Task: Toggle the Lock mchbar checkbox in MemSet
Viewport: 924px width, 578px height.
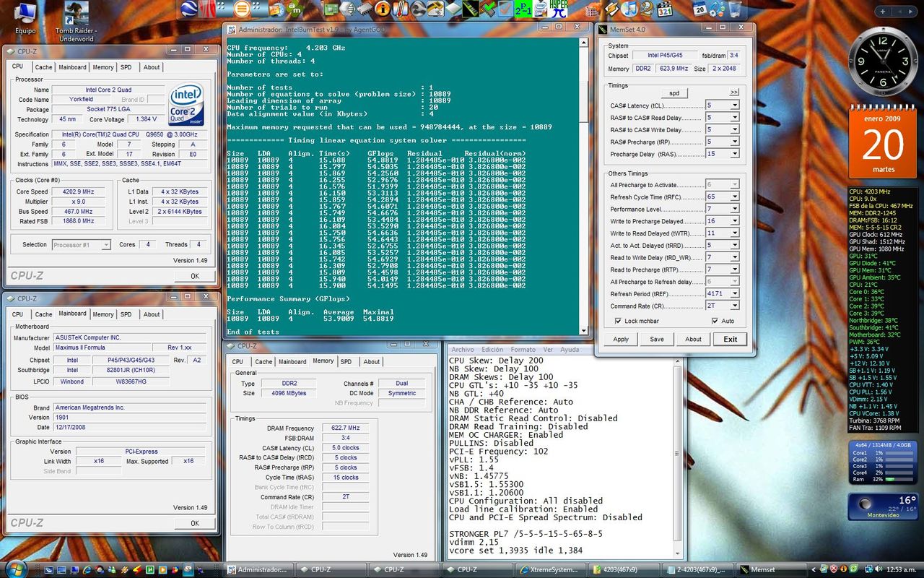Action: pos(618,321)
